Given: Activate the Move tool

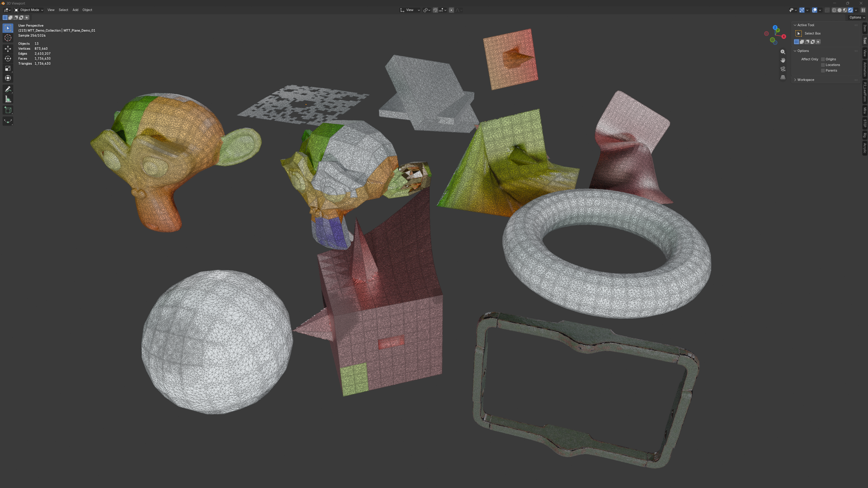Looking at the screenshot, I should (8, 49).
